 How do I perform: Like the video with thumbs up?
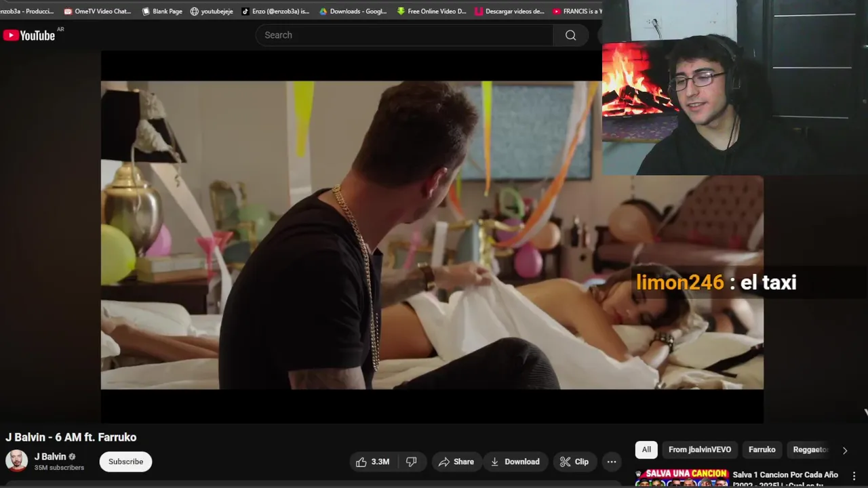coord(372,462)
